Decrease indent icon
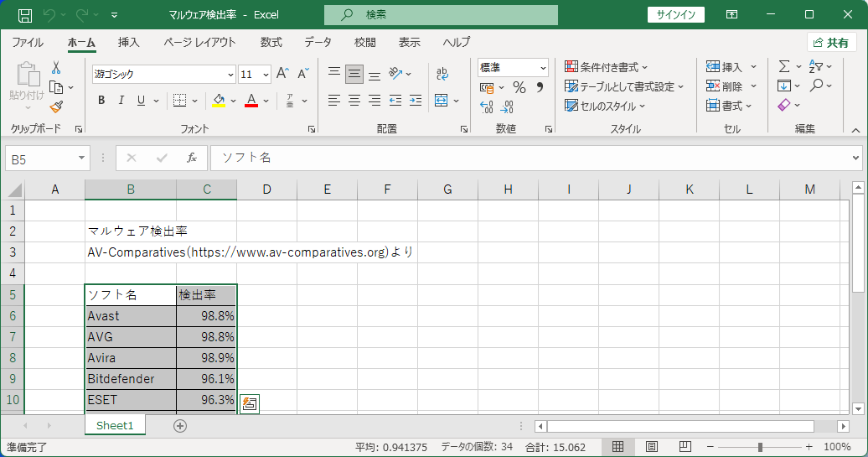Viewport: 868px width, 457px height. click(x=395, y=101)
